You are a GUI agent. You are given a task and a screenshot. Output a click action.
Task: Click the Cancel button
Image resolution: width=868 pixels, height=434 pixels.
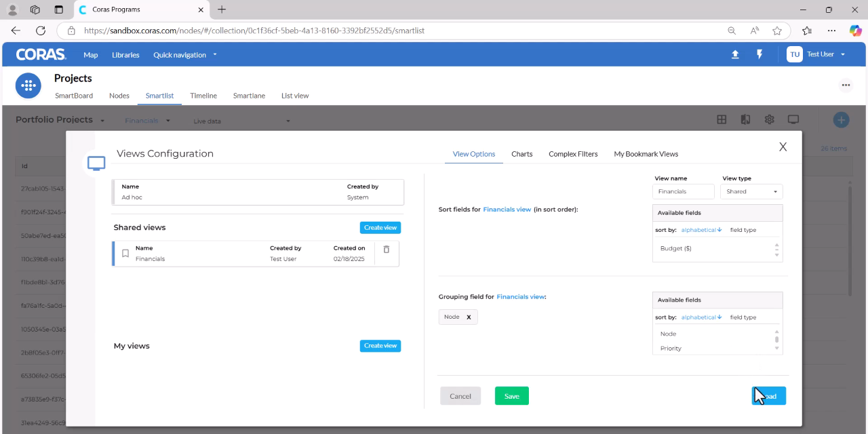tap(460, 396)
